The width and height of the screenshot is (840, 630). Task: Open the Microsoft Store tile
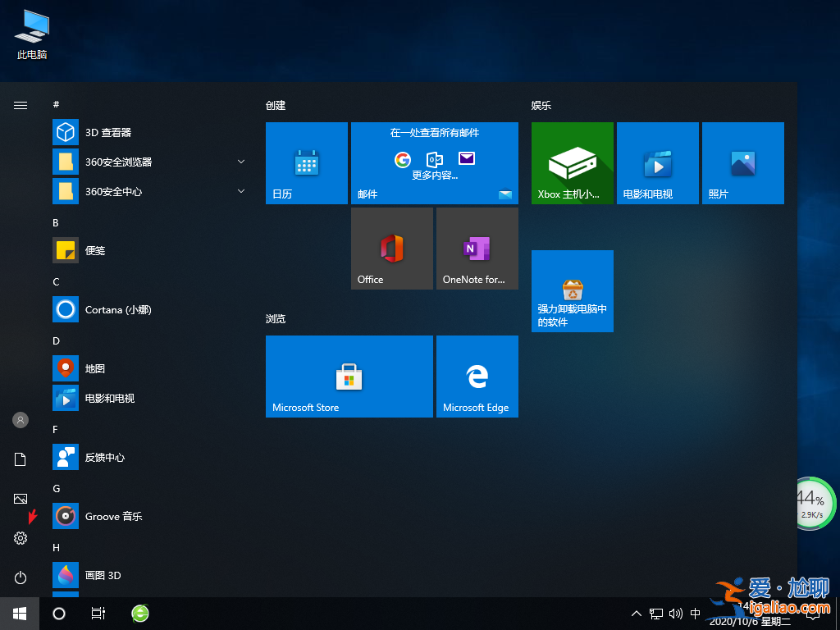point(349,377)
